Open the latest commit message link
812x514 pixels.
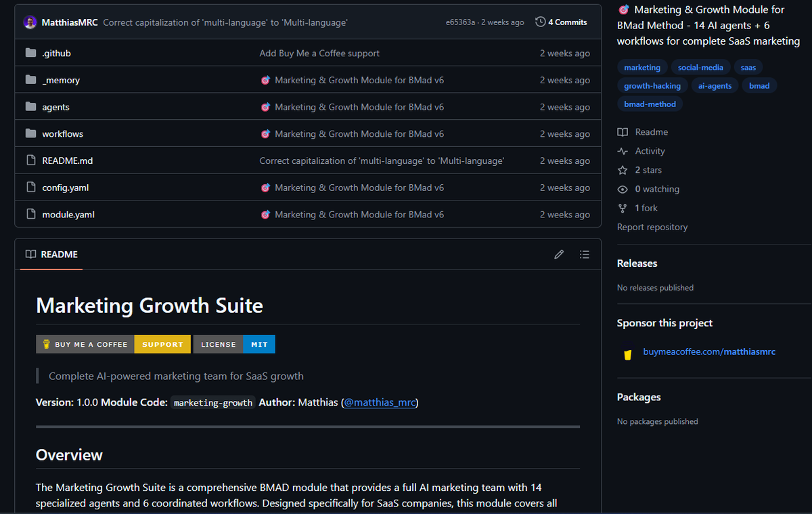(x=225, y=22)
